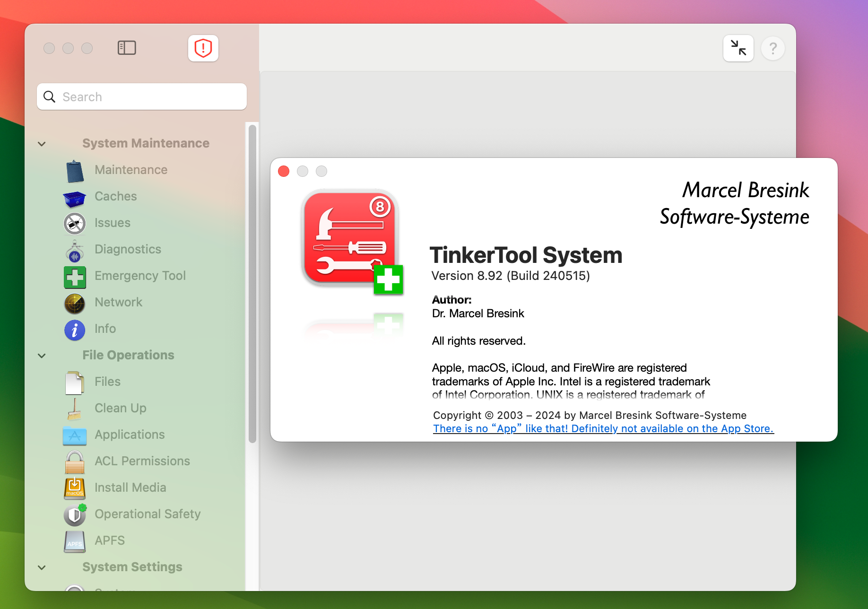Click the shrink window control button
Viewport: 868px width, 609px height.
coord(738,48)
